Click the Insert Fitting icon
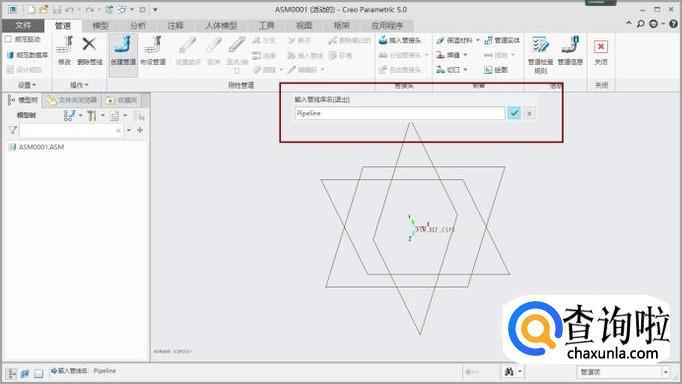This screenshot has height=384, width=682. (x=383, y=40)
